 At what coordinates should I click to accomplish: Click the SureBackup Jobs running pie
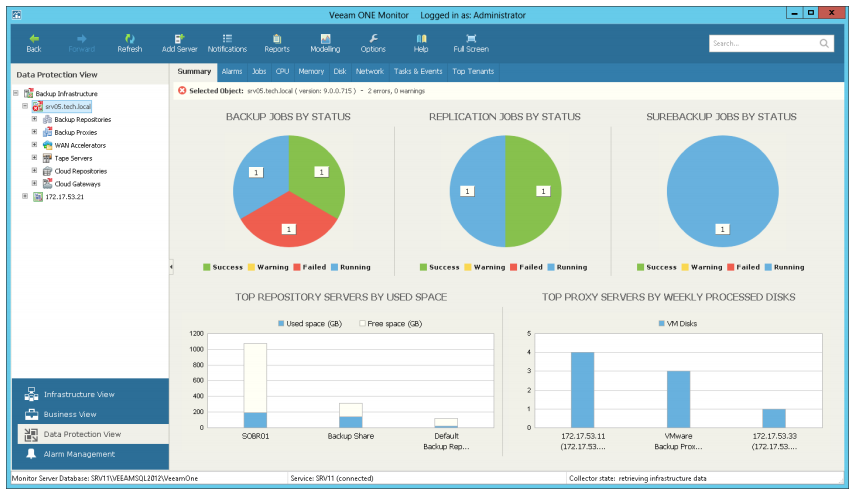point(722,191)
